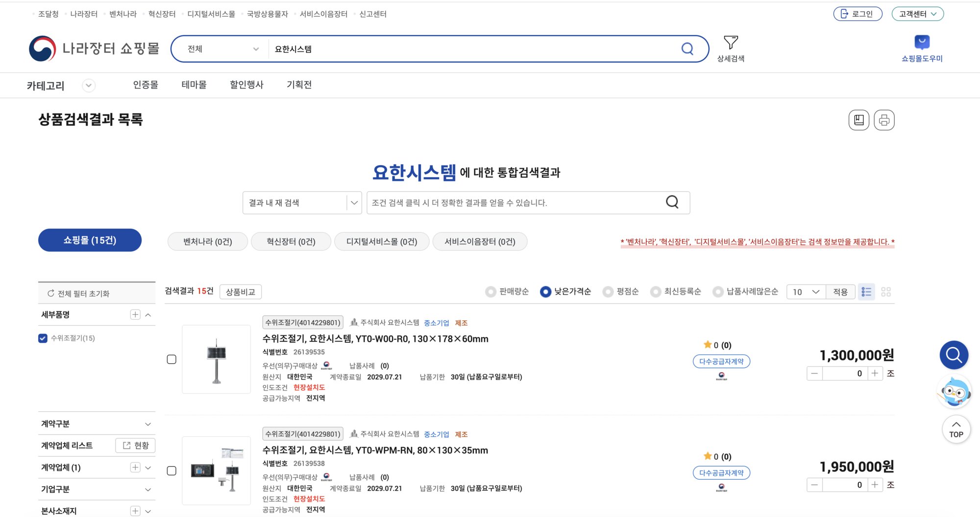The image size is (980, 517).
Task: Collapse the 세부품명 filter section
Action: pyautogui.click(x=148, y=315)
